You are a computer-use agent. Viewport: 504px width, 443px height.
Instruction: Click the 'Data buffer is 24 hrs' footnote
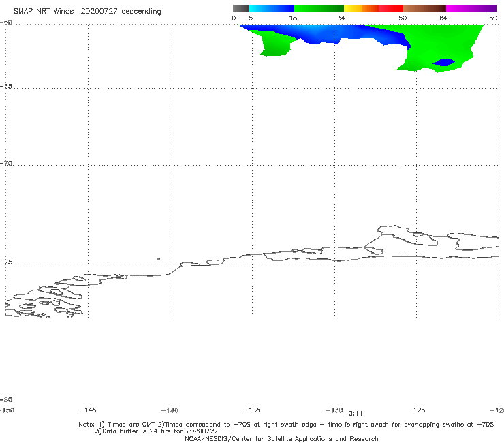click(x=157, y=431)
